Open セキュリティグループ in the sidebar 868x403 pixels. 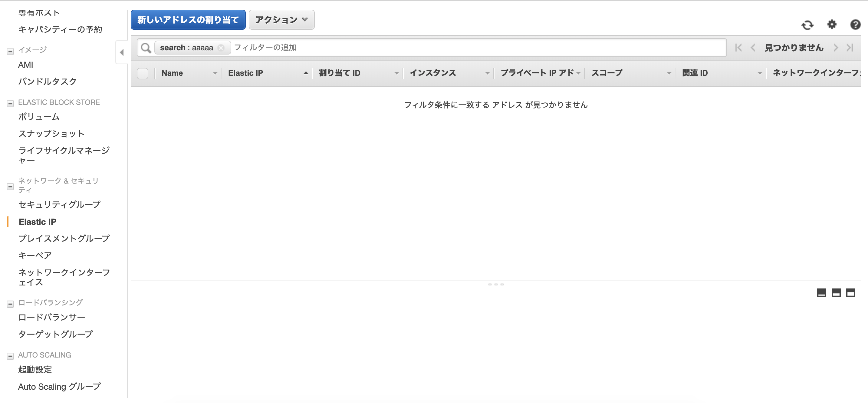tap(59, 204)
